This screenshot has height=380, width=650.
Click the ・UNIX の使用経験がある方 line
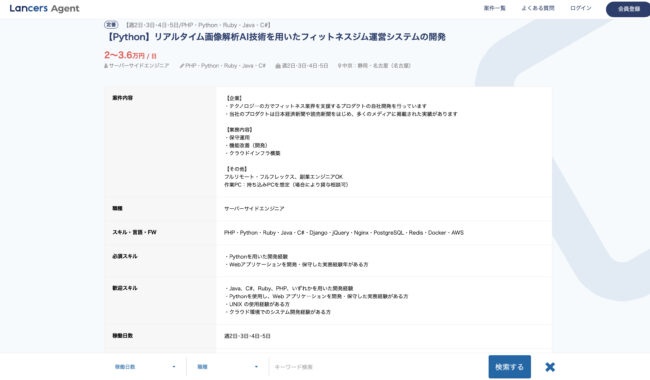click(x=257, y=304)
